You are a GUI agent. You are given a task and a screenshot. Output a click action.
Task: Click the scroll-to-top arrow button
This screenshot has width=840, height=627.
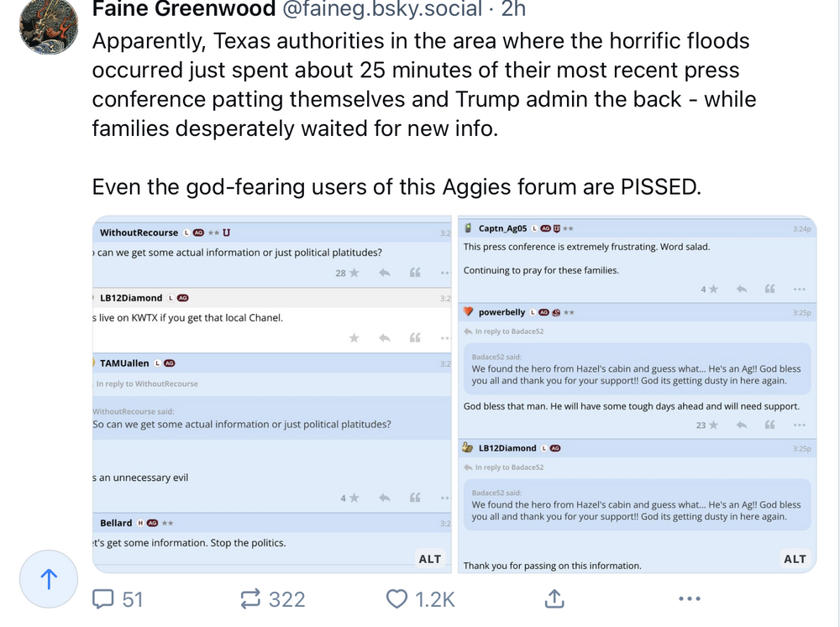coord(49,579)
